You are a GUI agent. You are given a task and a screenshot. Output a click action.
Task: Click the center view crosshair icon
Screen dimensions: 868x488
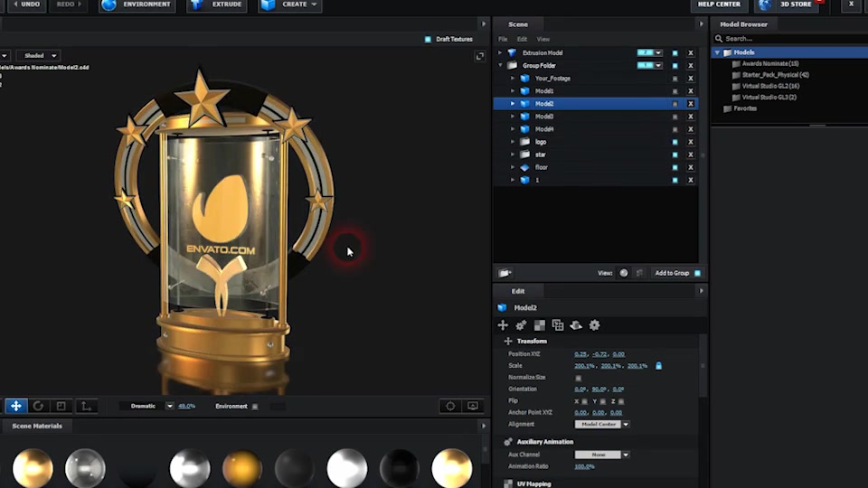450,406
